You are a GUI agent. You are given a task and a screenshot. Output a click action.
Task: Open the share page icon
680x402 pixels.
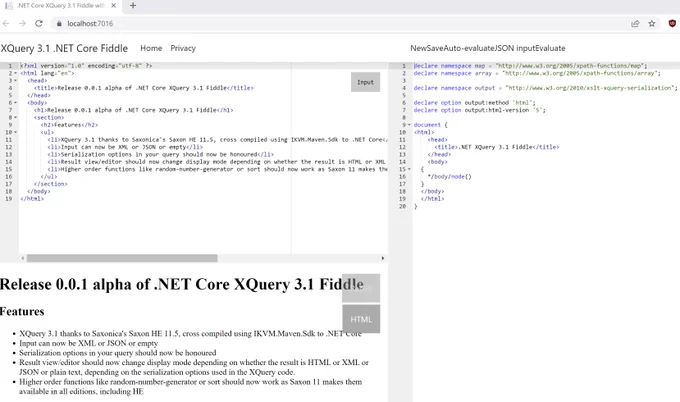pyautogui.click(x=635, y=23)
